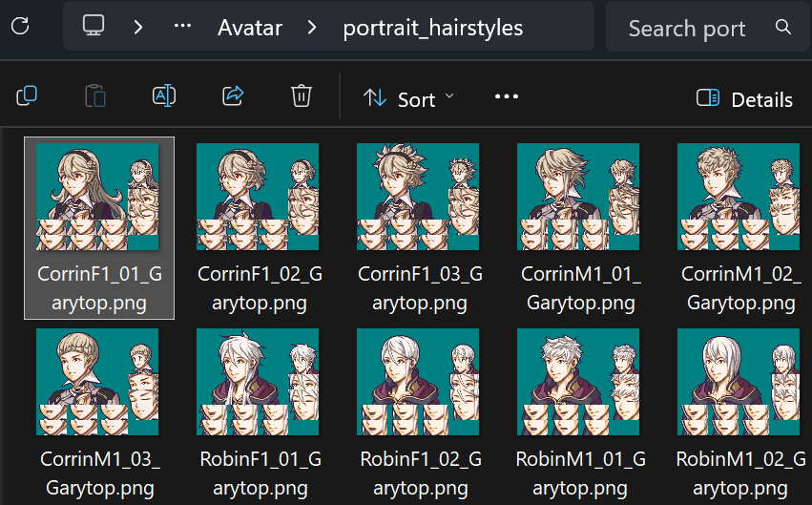Click the Refresh icon

point(19,27)
